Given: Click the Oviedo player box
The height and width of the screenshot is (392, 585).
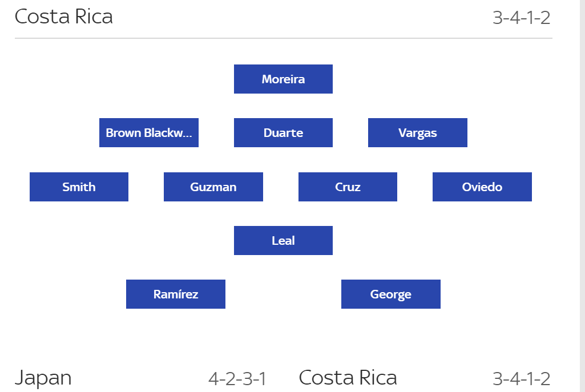Looking at the screenshot, I should tap(482, 187).
